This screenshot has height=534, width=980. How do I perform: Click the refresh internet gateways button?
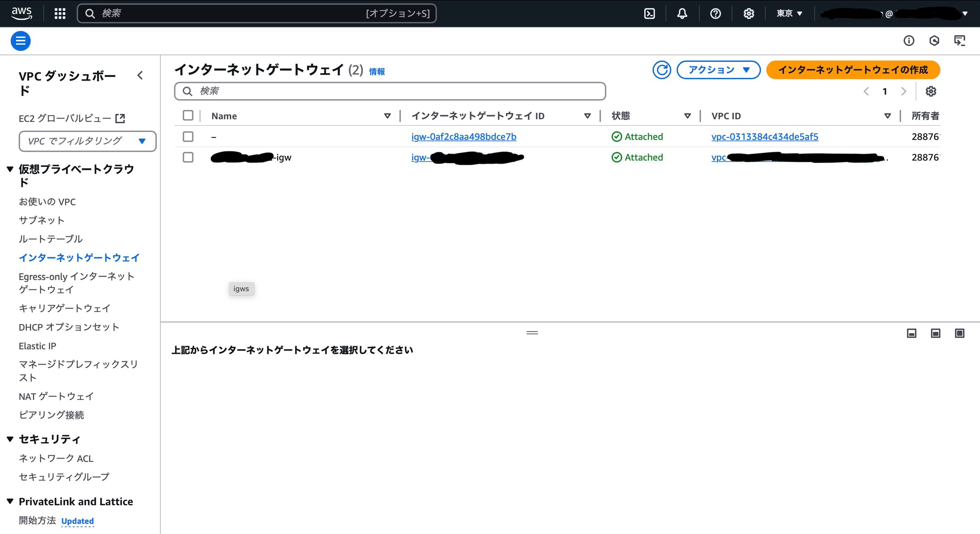(662, 70)
